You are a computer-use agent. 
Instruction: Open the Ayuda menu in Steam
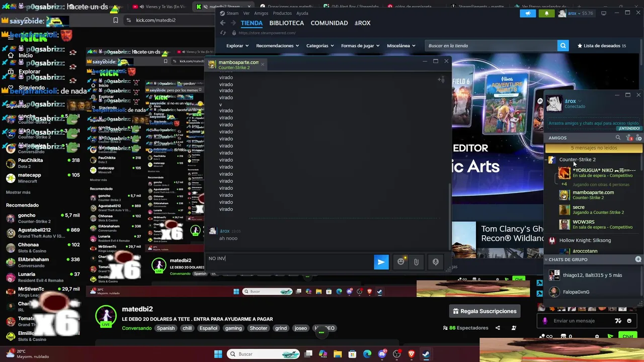[302, 13]
